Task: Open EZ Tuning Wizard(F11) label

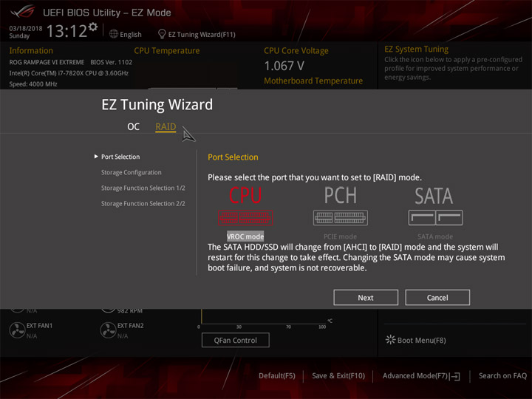Action: 202,34
